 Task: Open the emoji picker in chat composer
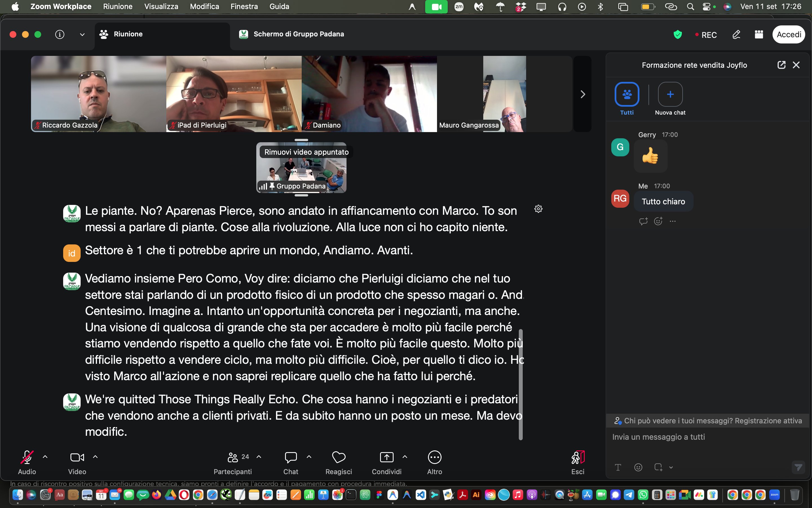click(x=638, y=467)
